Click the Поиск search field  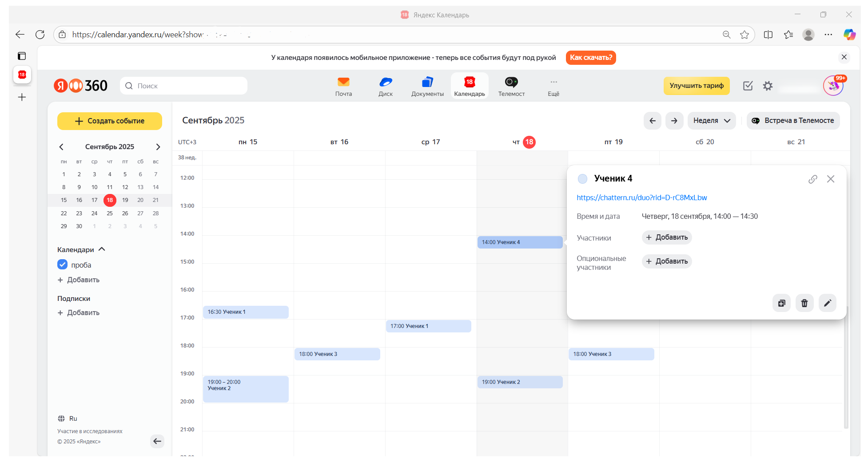click(x=183, y=86)
